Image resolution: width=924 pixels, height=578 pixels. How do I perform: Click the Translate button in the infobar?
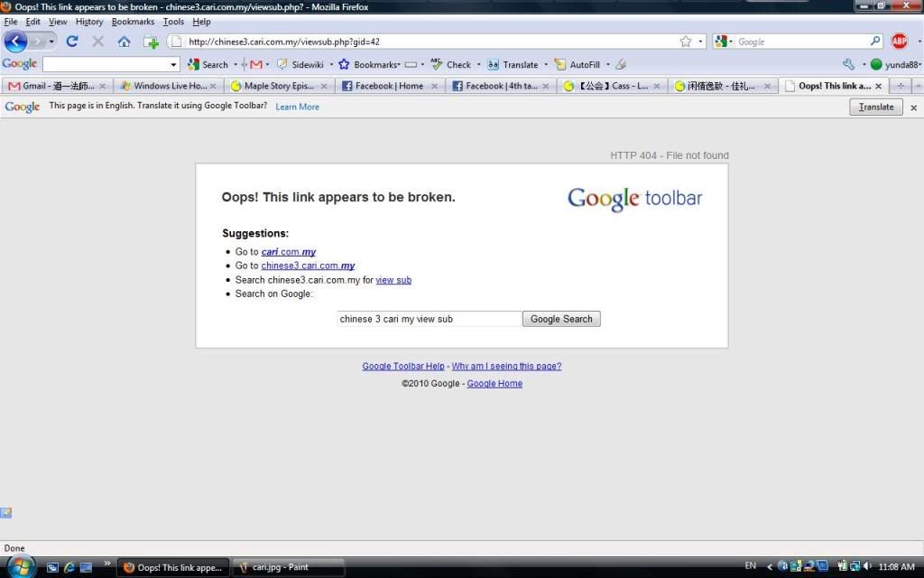click(875, 107)
